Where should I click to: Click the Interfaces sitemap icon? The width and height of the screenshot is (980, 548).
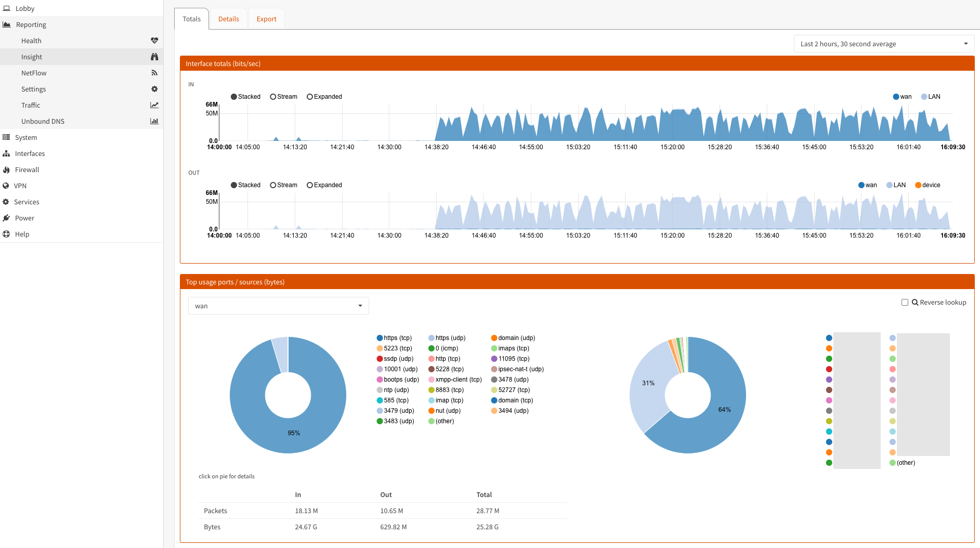[6, 153]
